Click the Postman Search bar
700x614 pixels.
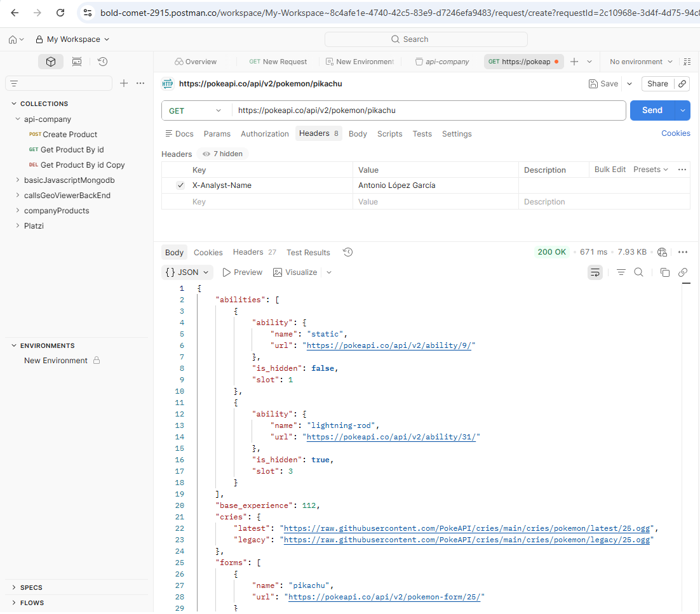point(426,39)
